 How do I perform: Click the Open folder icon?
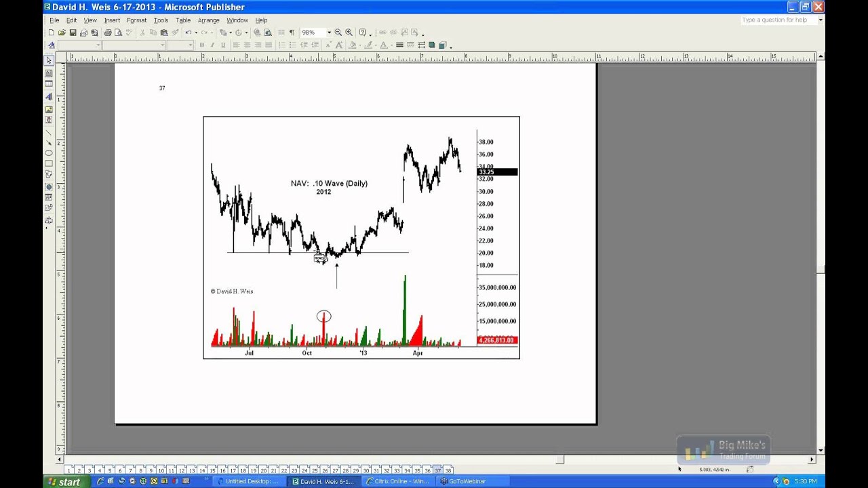point(62,33)
